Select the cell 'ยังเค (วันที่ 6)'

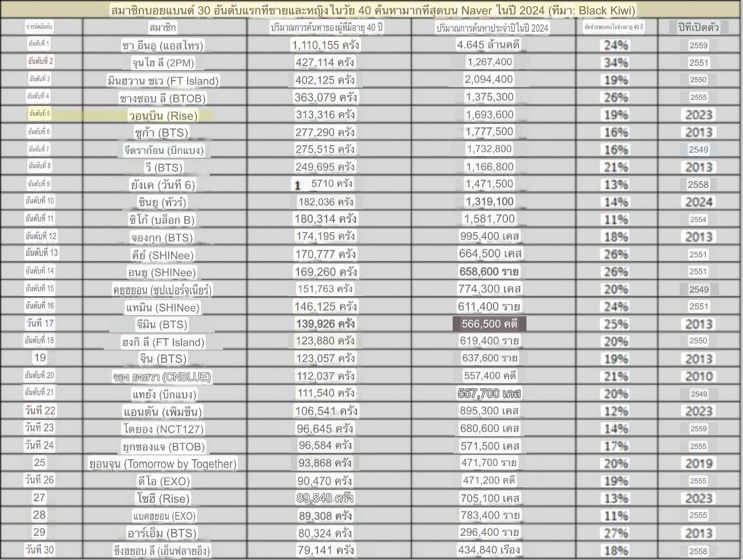[x=163, y=185]
